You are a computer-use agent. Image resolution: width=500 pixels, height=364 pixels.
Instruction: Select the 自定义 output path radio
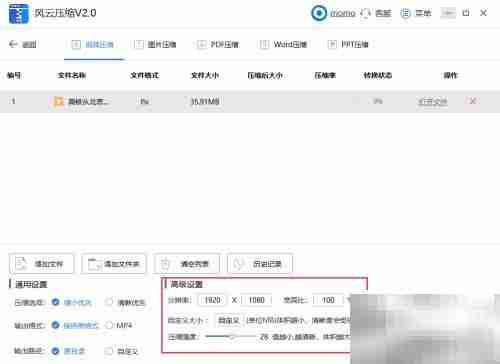(109, 351)
